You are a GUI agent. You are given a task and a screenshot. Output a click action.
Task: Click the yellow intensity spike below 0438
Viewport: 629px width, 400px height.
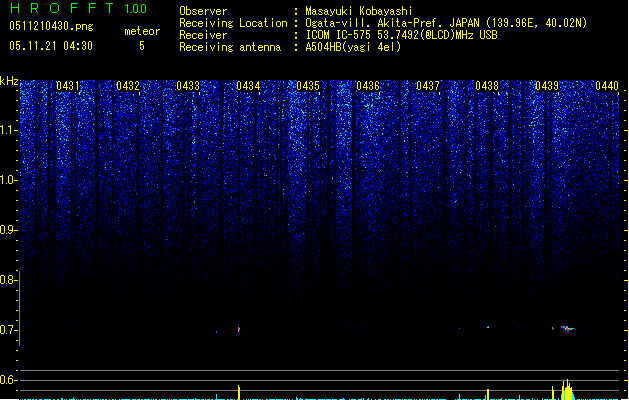(x=488, y=394)
